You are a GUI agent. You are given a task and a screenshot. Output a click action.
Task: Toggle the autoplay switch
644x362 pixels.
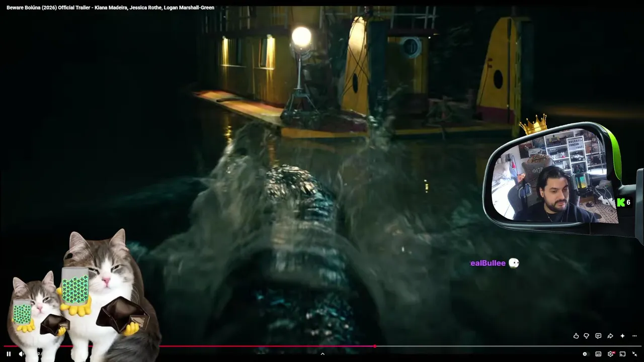585,354
